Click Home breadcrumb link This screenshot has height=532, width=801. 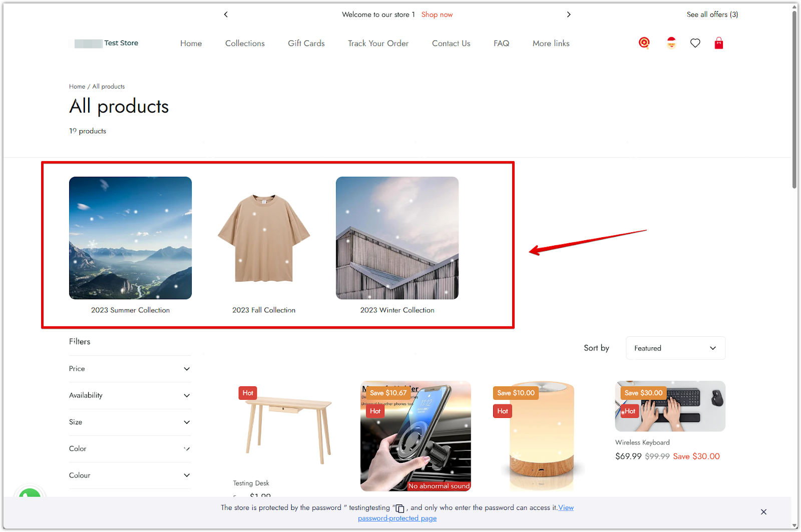77,87
